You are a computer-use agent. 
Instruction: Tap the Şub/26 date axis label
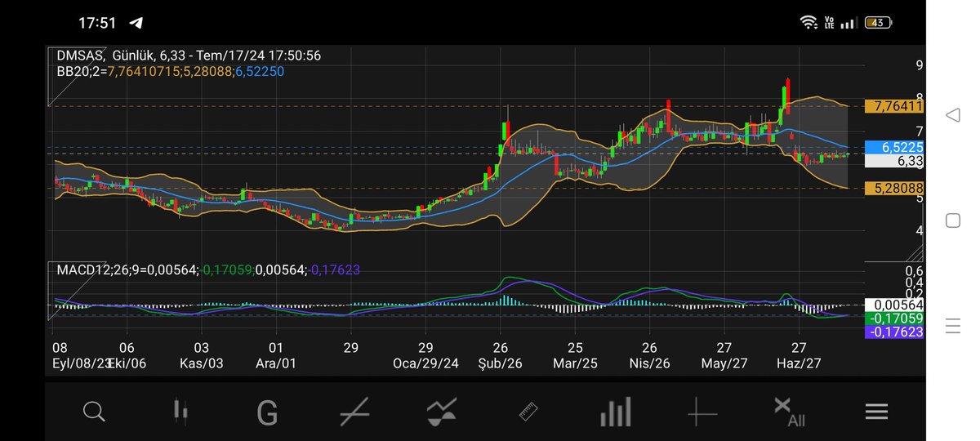coord(499,363)
